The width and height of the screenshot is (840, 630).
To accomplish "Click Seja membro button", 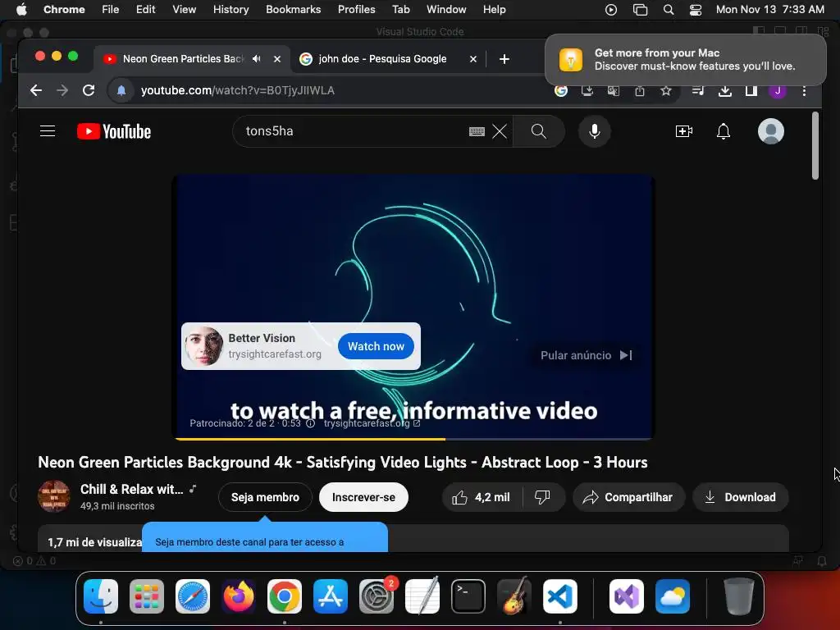I will click(265, 497).
